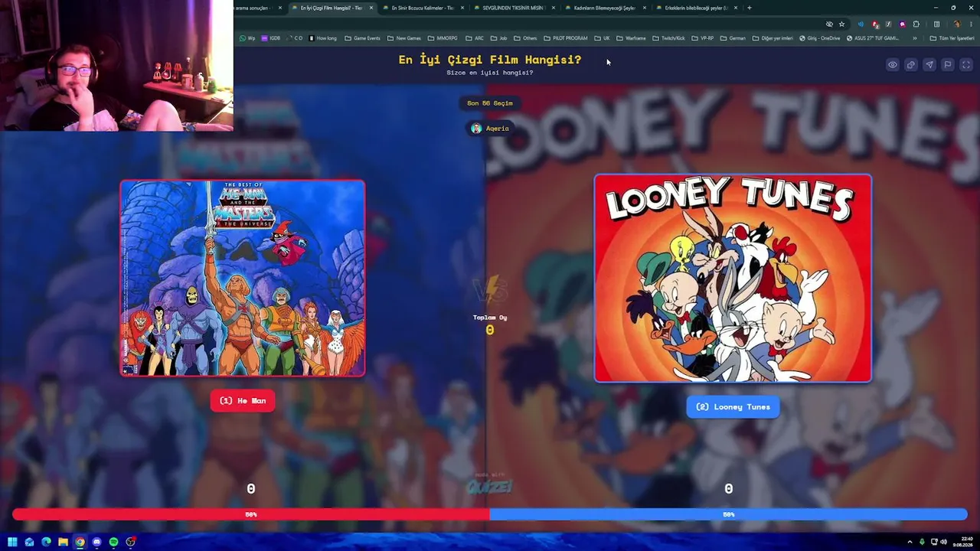Click the flag report icon
This screenshot has width=980, height=551.
[x=948, y=65]
